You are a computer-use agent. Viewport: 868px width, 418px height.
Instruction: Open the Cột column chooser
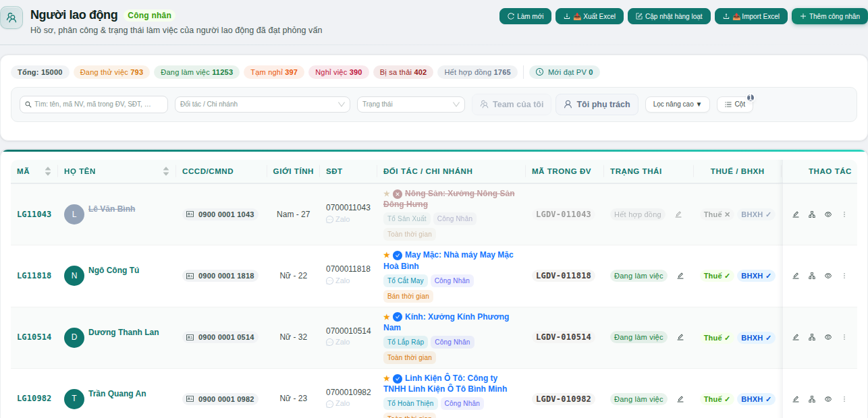pyautogui.click(x=734, y=104)
